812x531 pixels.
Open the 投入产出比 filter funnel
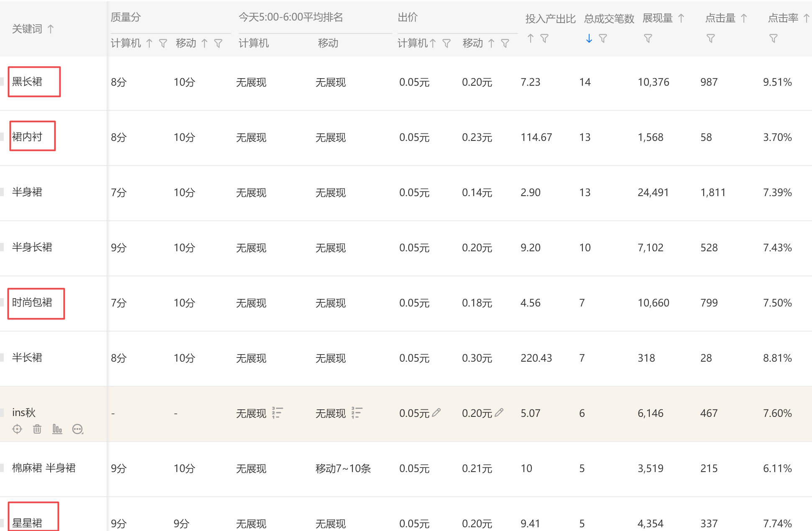[x=544, y=38]
